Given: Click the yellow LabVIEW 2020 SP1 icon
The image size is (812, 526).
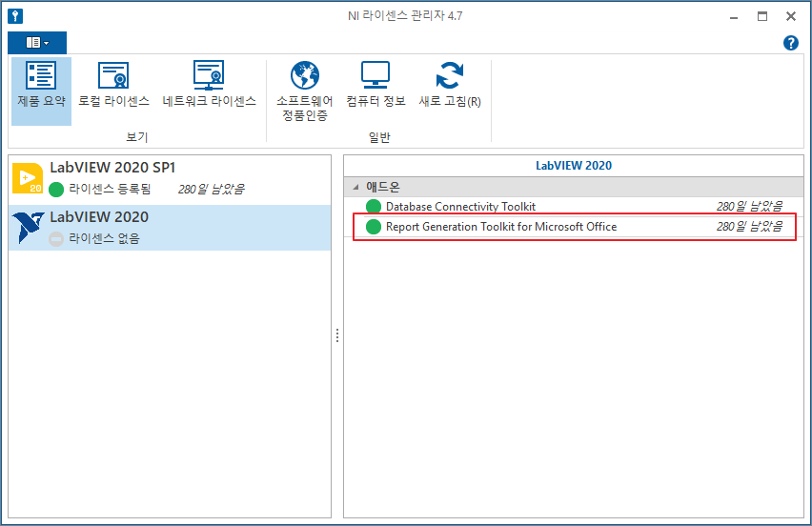Looking at the screenshot, I should pyautogui.click(x=28, y=178).
